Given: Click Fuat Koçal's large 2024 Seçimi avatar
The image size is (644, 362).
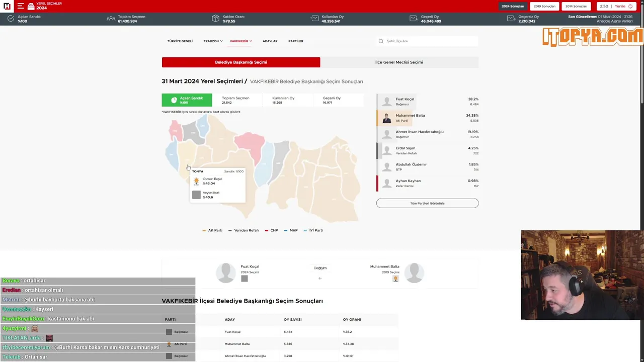Looking at the screenshot, I should click(x=226, y=273).
